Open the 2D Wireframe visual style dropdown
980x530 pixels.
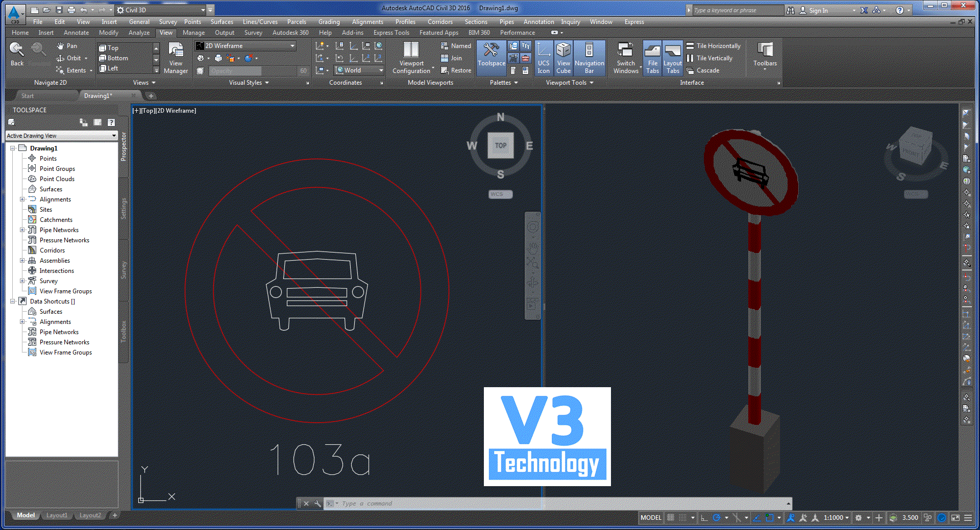246,46
